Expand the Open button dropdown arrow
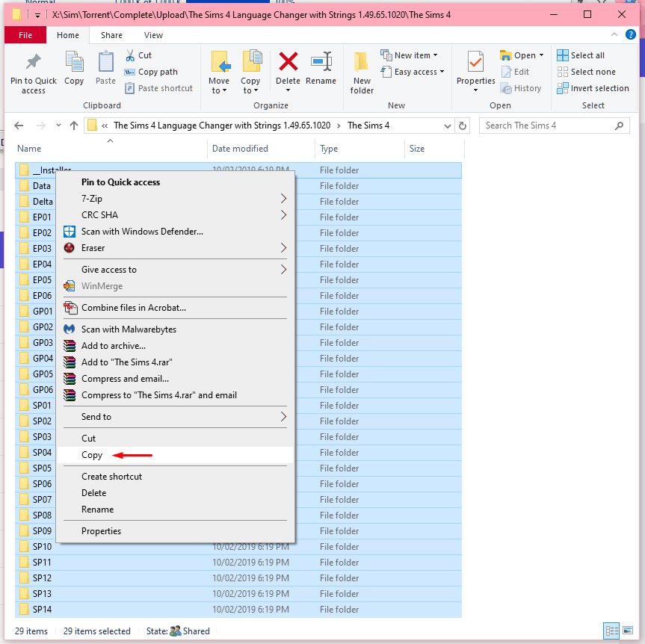 click(x=541, y=55)
